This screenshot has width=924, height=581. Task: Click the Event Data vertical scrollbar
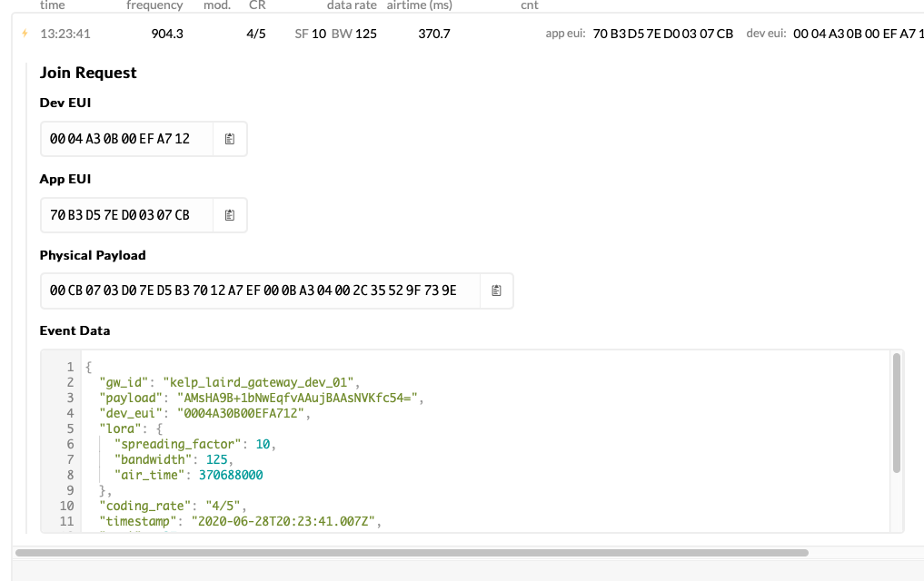pos(897,413)
